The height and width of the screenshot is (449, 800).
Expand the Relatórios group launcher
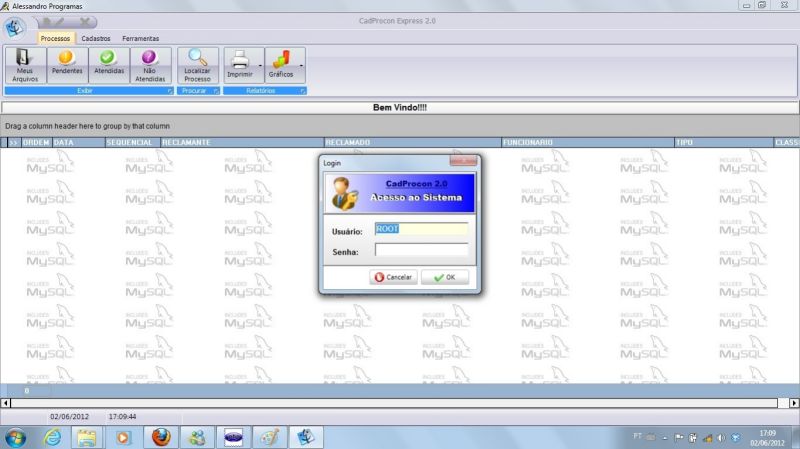click(302, 91)
